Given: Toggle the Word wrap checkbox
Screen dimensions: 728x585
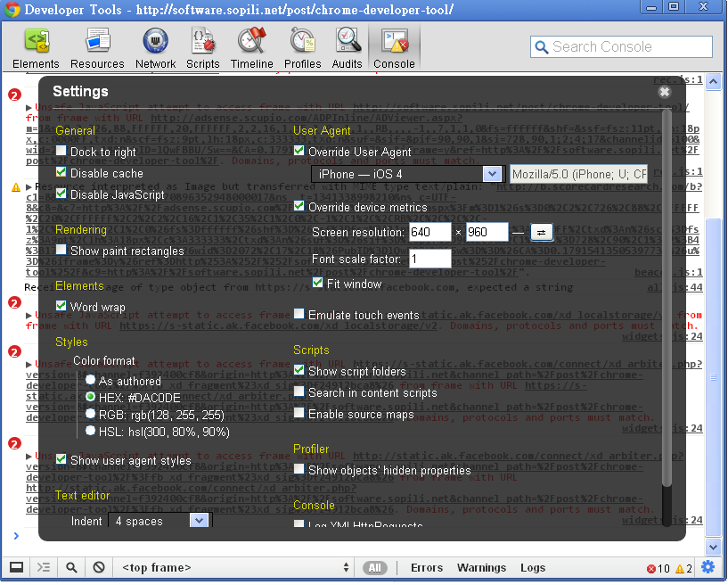Looking at the screenshot, I should (61, 306).
